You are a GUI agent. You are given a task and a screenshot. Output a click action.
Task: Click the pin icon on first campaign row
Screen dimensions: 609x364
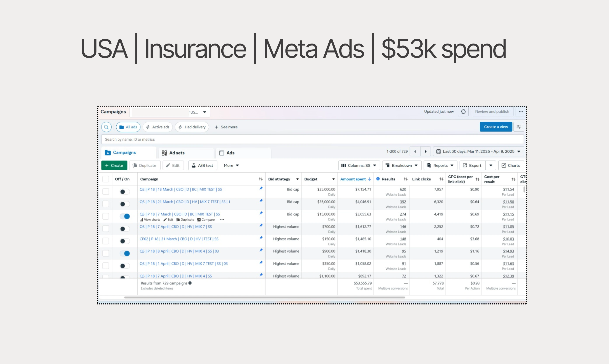[x=261, y=188]
